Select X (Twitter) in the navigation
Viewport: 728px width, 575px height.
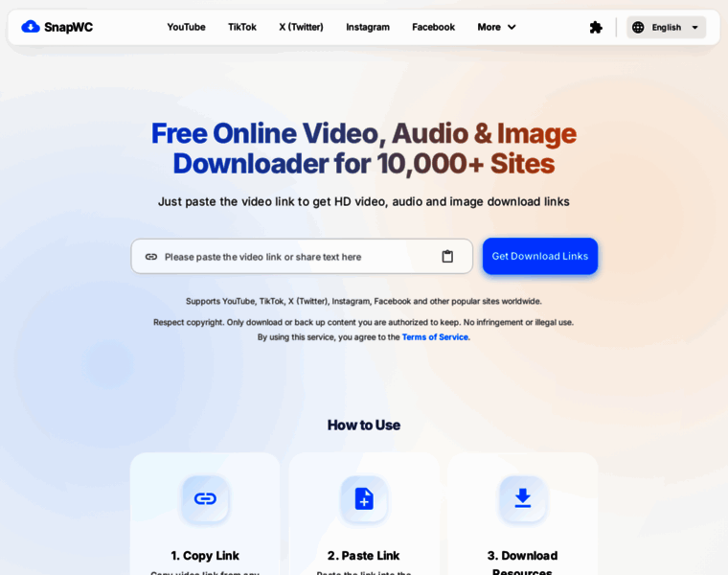301,28
